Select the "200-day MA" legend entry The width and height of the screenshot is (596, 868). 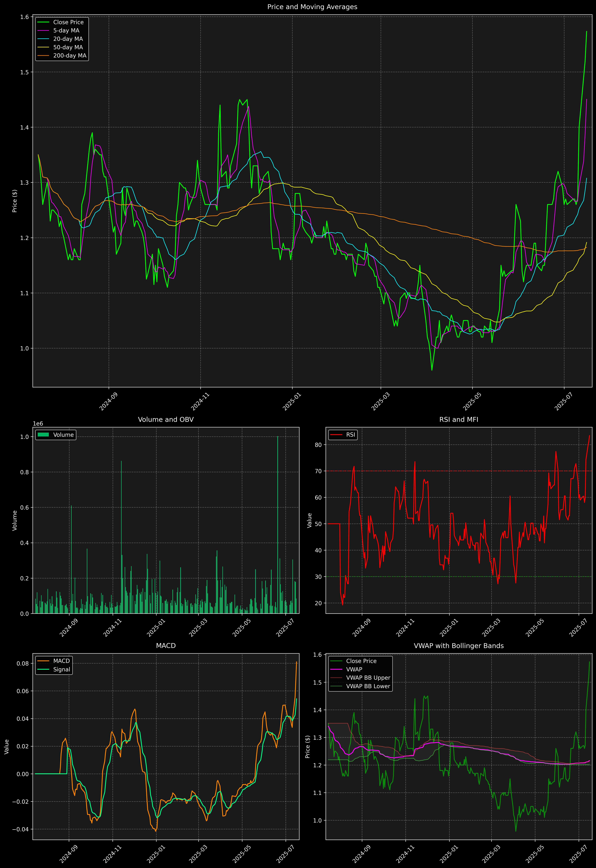point(70,56)
